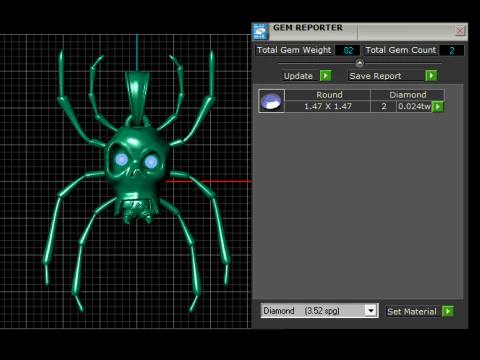Click Total Gem Weight value .02
The height and width of the screenshot is (360, 480).
(x=347, y=50)
